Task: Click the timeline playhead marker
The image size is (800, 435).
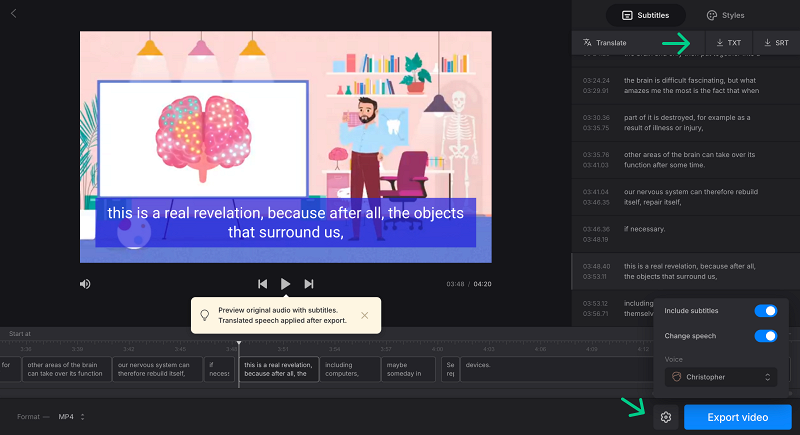Action: point(239,344)
